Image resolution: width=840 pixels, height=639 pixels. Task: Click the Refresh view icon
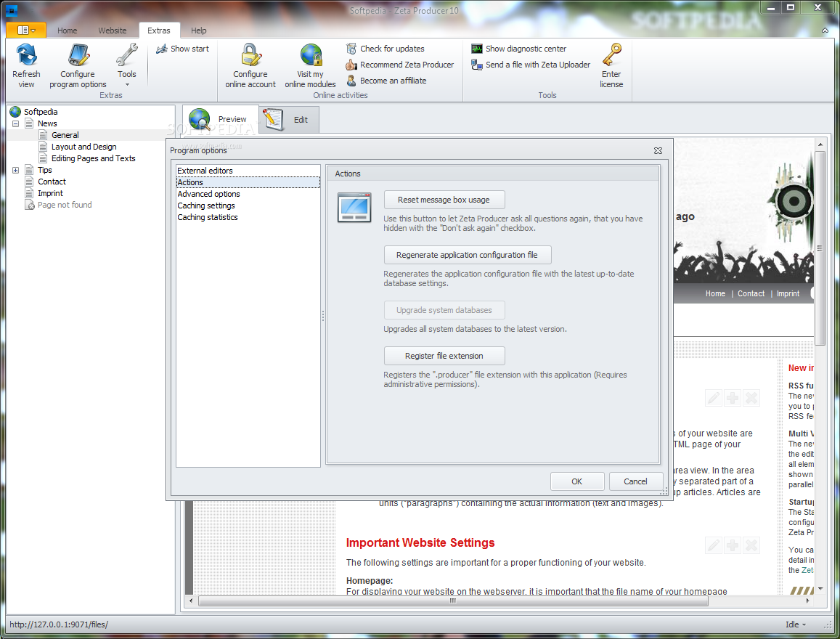[x=26, y=55]
